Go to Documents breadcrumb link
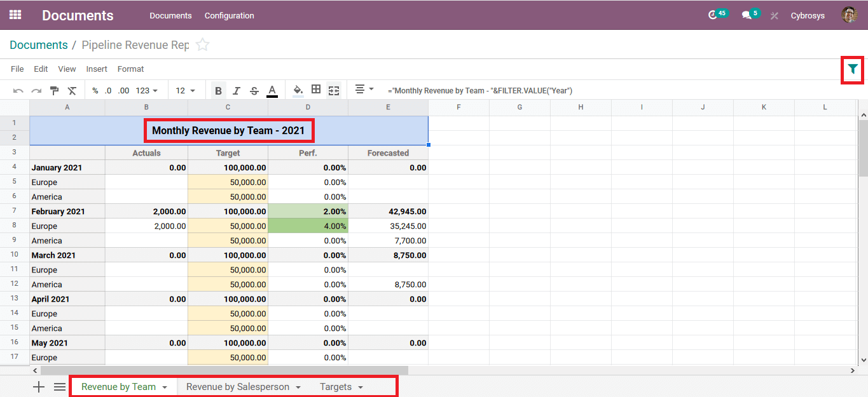The image size is (868, 397). coord(39,45)
